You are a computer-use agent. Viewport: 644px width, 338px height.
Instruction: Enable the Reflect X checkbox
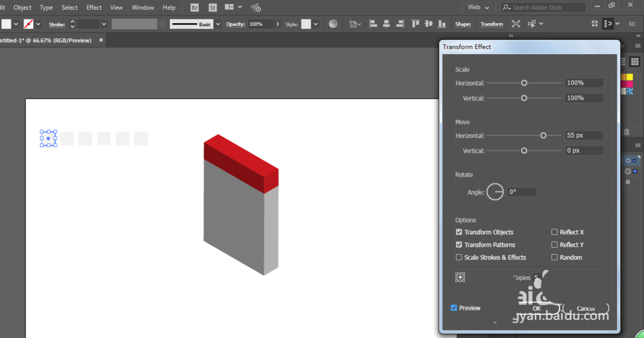[x=554, y=232]
